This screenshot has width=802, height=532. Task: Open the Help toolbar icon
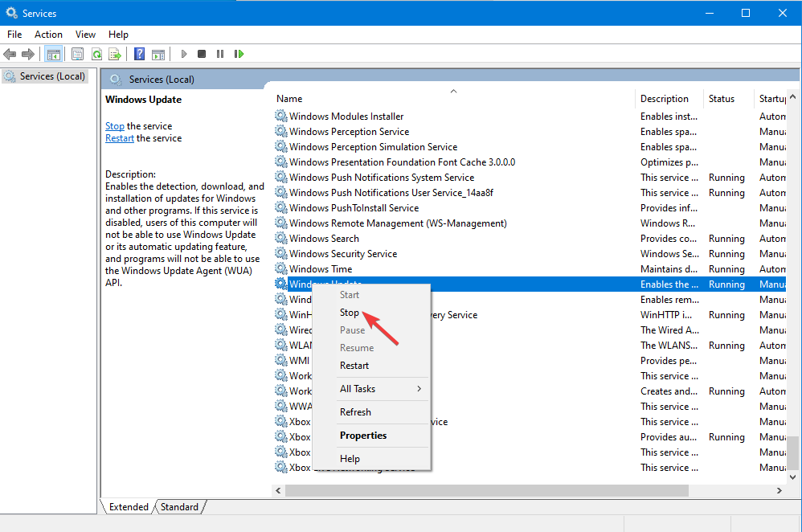coord(139,54)
